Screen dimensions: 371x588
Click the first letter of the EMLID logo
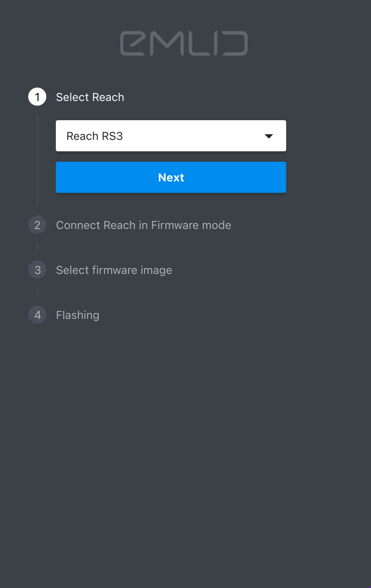point(132,43)
